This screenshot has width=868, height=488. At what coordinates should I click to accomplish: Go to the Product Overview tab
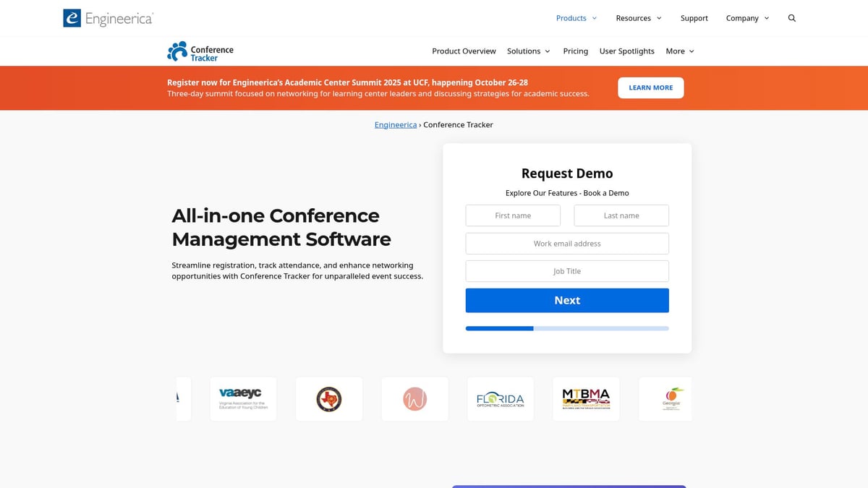(x=464, y=51)
